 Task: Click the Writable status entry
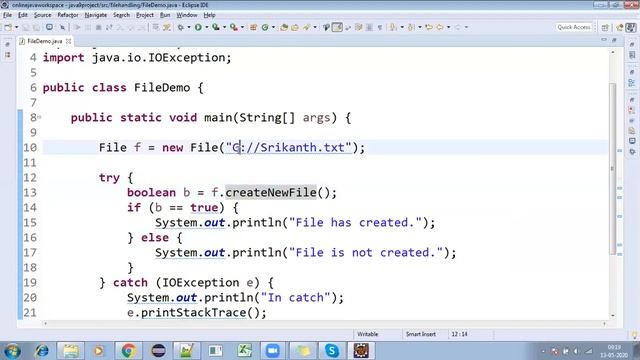pyautogui.click(x=367, y=334)
